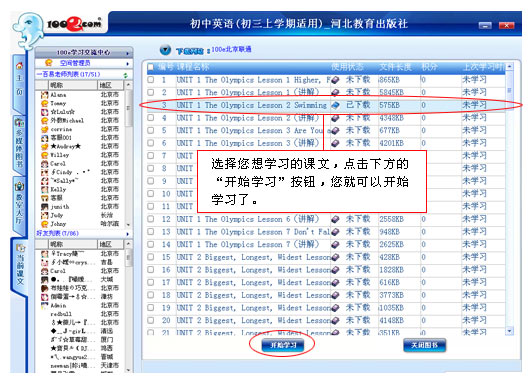Open the 100e北京联通 download network link
The width and height of the screenshot is (530, 382).
pos(232,49)
